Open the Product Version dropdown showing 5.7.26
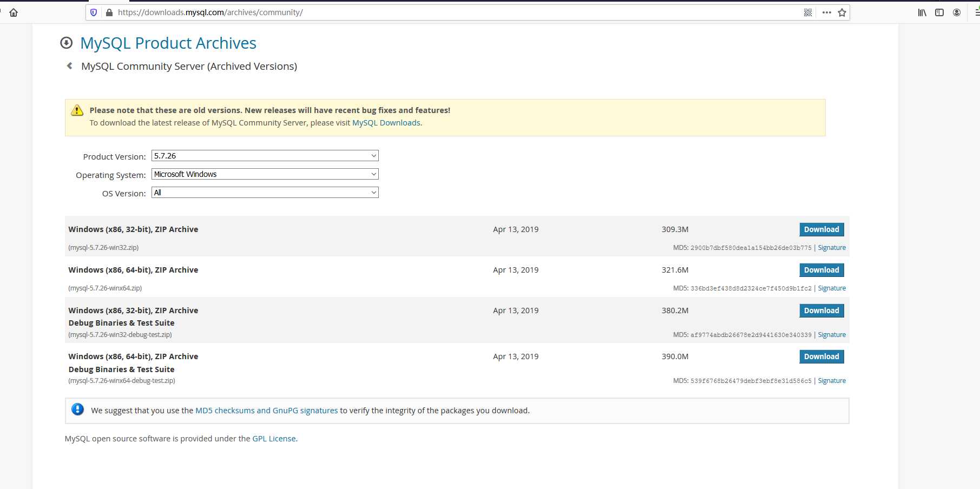980x489 pixels. [x=265, y=156]
